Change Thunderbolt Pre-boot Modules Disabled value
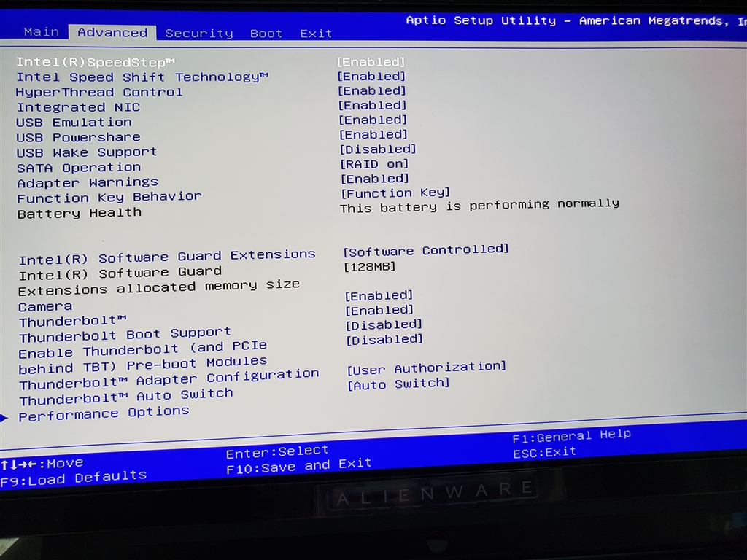Screen dimensions: 747x560 (x=384, y=340)
